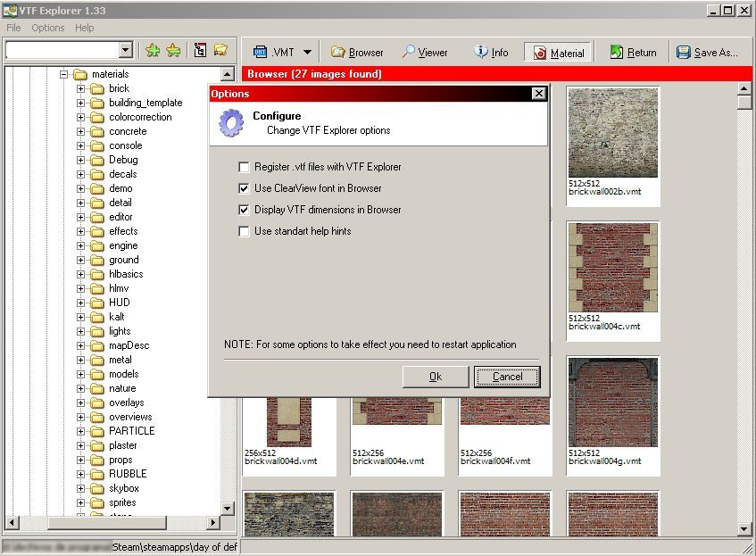Click the browser pane scroll-up arrow
The image size is (756, 556).
tap(744, 88)
